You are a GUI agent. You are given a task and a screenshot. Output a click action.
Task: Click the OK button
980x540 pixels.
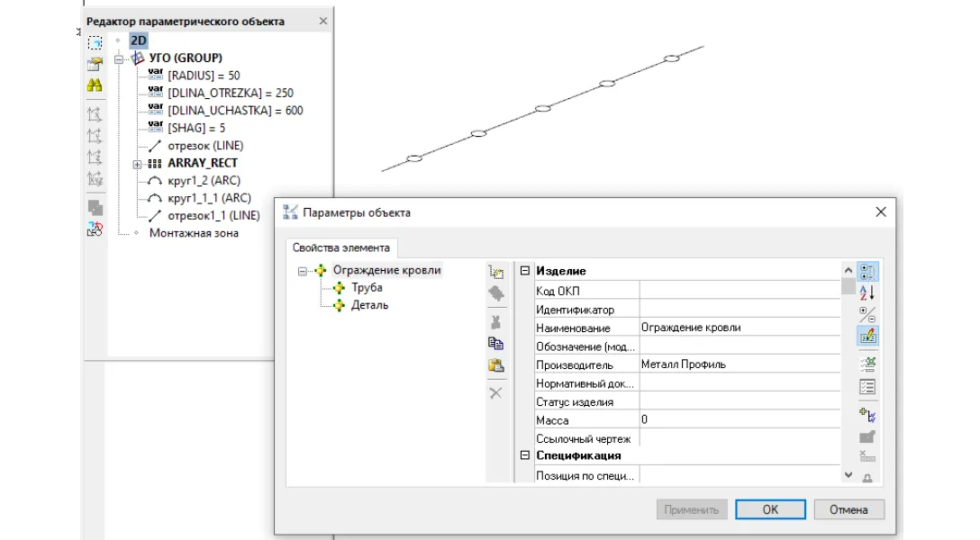pyautogui.click(x=770, y=509)
